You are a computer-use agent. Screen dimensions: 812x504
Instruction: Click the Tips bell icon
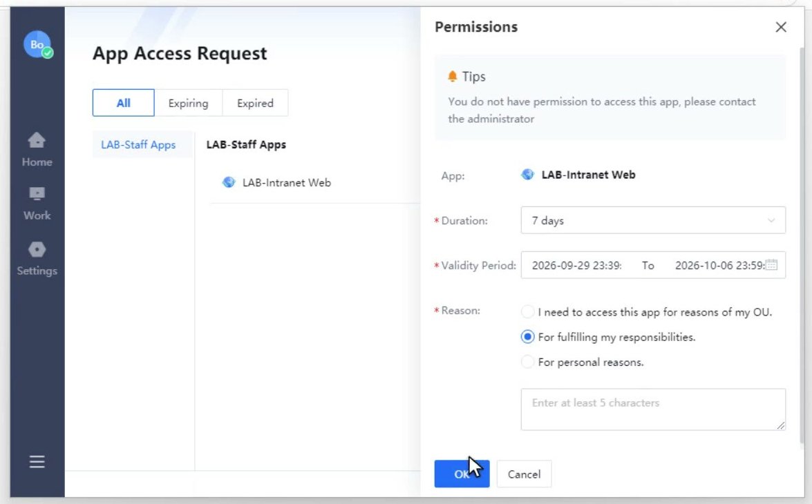coord(452,77)
